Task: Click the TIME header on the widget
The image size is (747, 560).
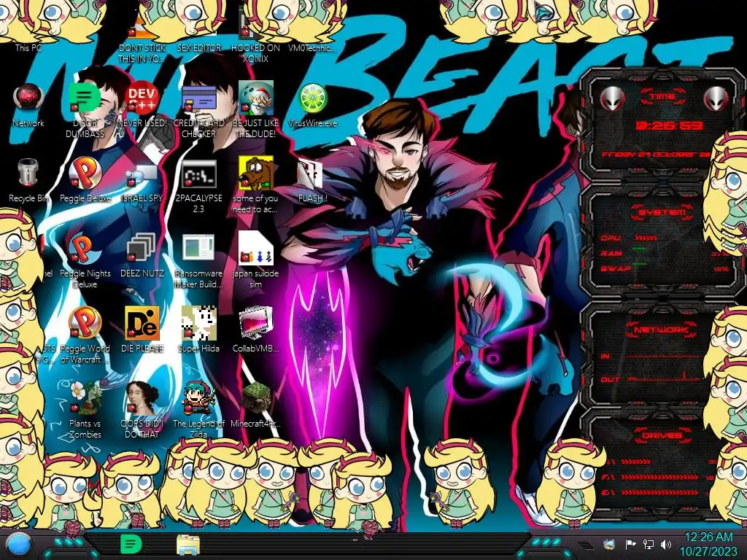Action: click(662, 97)
